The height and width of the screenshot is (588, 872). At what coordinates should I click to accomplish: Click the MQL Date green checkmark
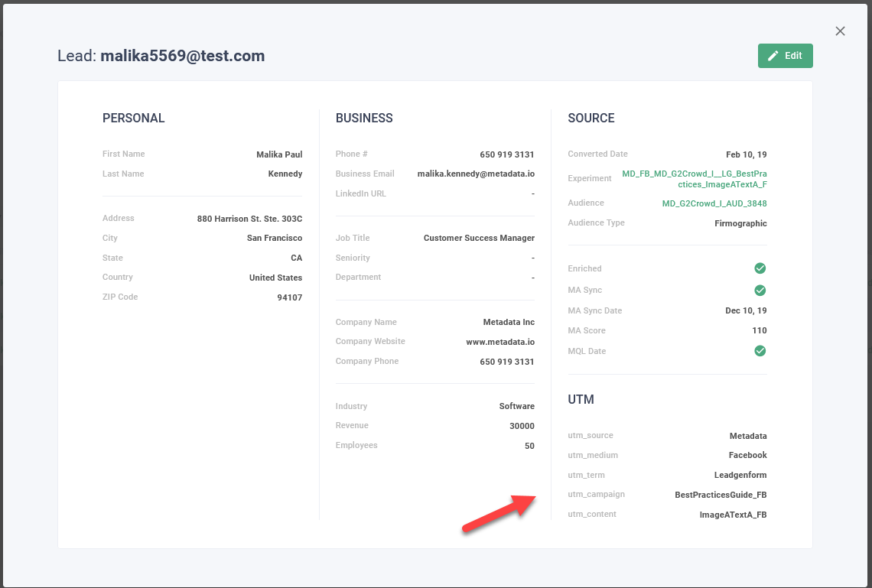[760, 351]
